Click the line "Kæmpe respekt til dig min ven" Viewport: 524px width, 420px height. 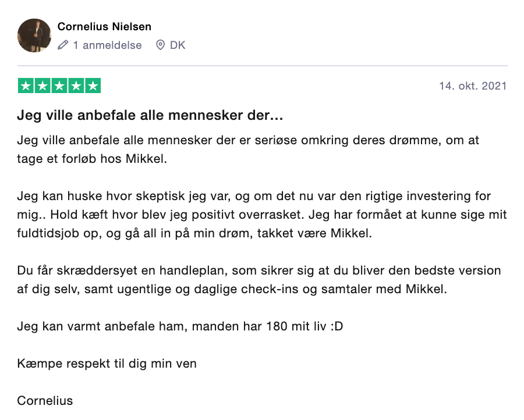click(x=107, y=364)
